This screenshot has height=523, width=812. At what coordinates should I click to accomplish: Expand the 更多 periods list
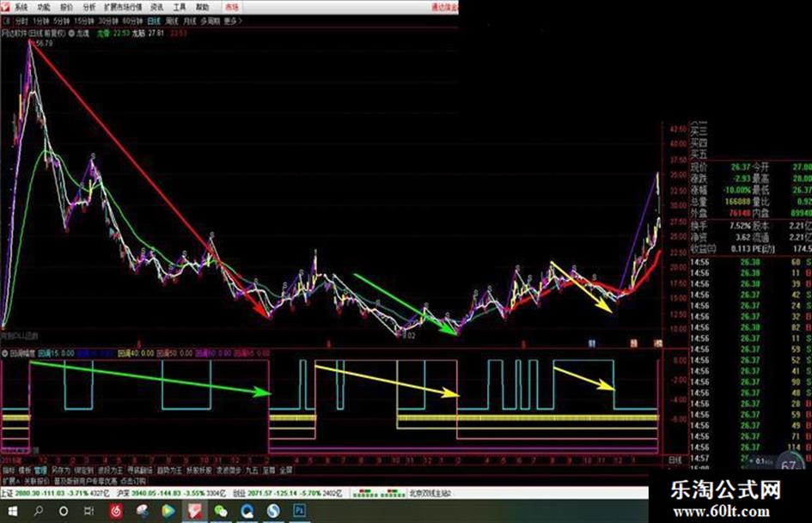click(233, 21)
